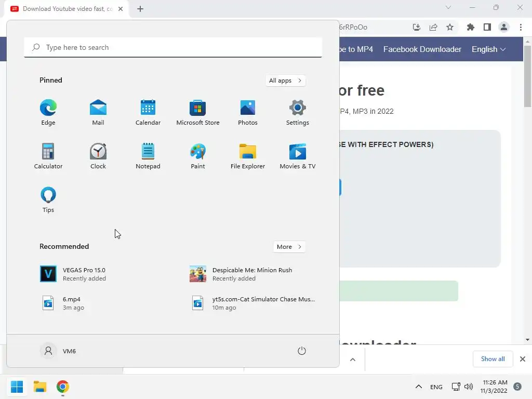Open the Edge pinned app

pyautogui.click(x=48, y=113)
